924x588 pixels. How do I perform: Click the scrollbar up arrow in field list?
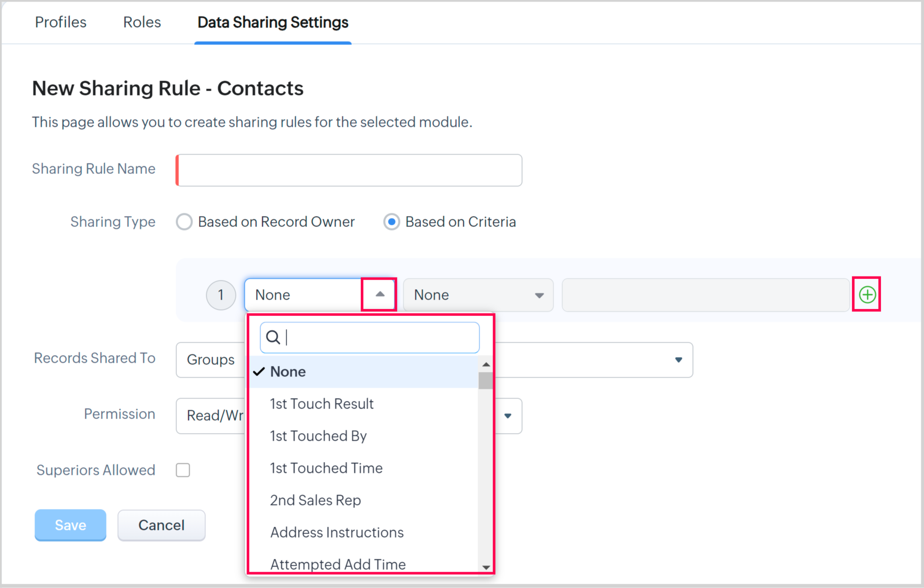pos(486,365)
